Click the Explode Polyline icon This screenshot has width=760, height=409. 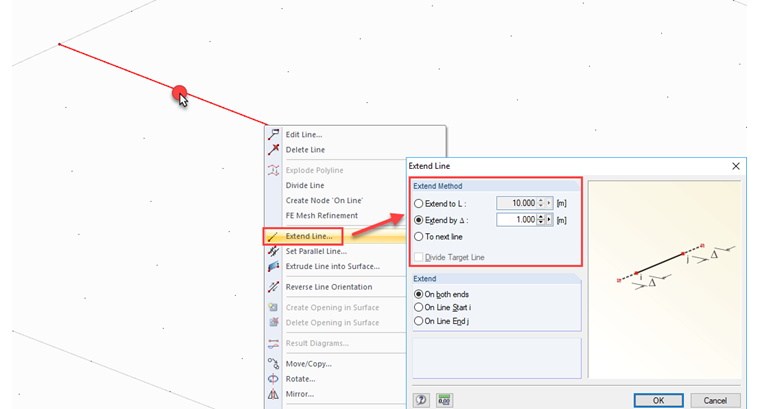273,170
